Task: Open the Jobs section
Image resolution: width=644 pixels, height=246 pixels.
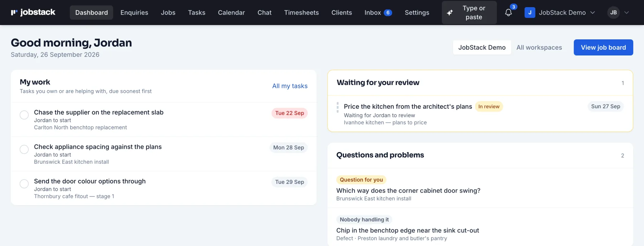Action: pos(168,13)
